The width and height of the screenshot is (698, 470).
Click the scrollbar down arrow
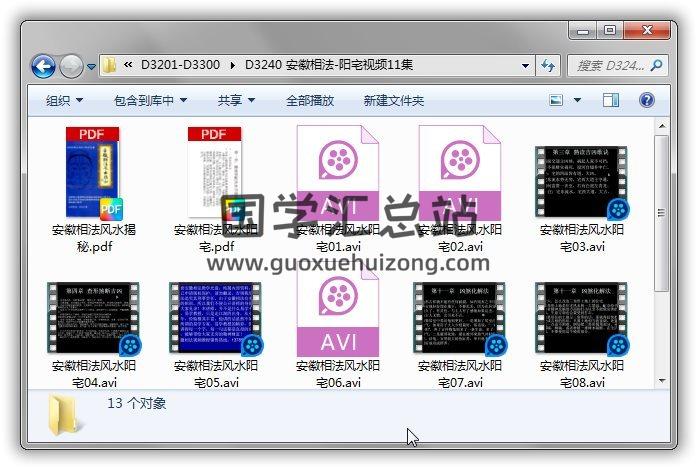(x=662, y=381)
